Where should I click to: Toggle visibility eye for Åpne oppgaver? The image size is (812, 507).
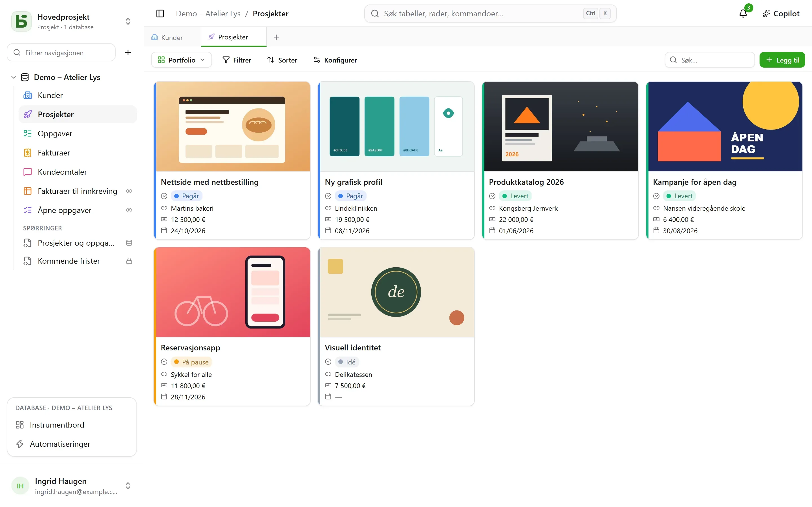[x=129, y=210]
